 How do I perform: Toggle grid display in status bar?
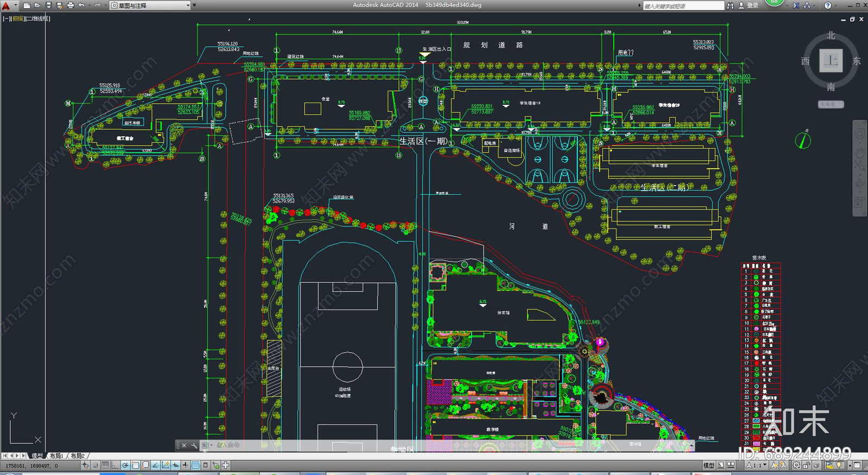click(x=105, y=465)
